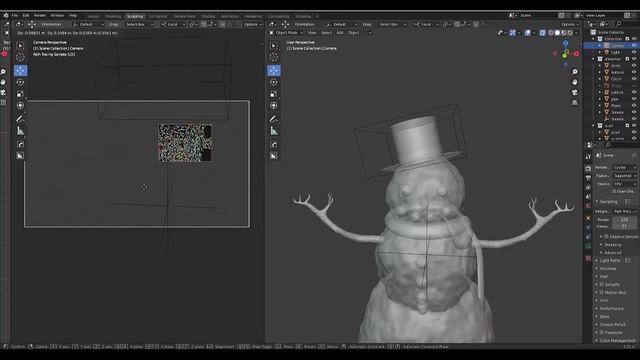Toggle the camera view icon
Image resolution: width=640 pixels, height=360 pixels.
tap(575, 92)
